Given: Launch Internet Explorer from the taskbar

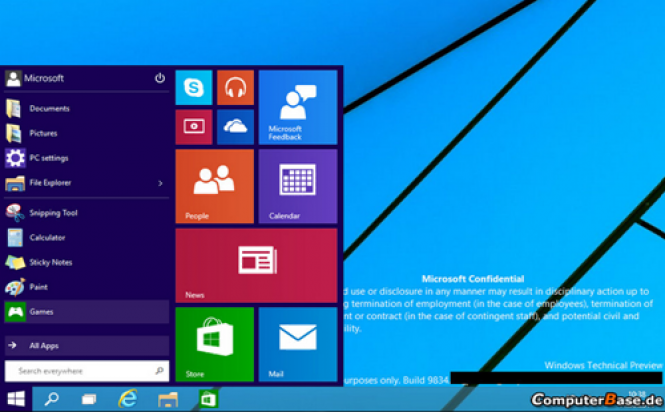Looking at the screenshot, I should click(x=128, y=399).
